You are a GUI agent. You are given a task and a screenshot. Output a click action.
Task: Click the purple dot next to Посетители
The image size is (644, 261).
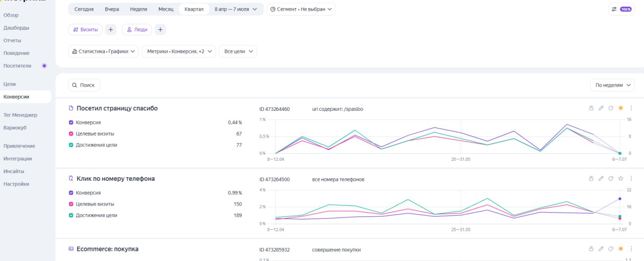[44, 66]
